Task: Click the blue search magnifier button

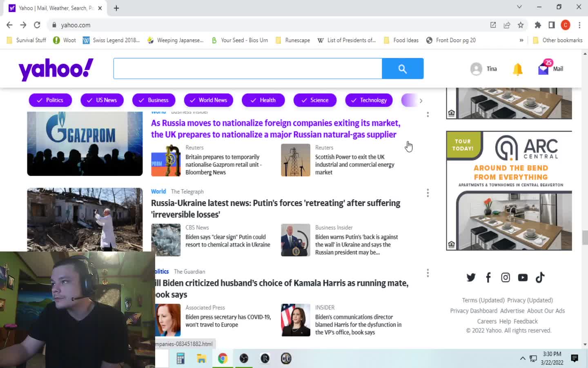Action: coord(403,69)
